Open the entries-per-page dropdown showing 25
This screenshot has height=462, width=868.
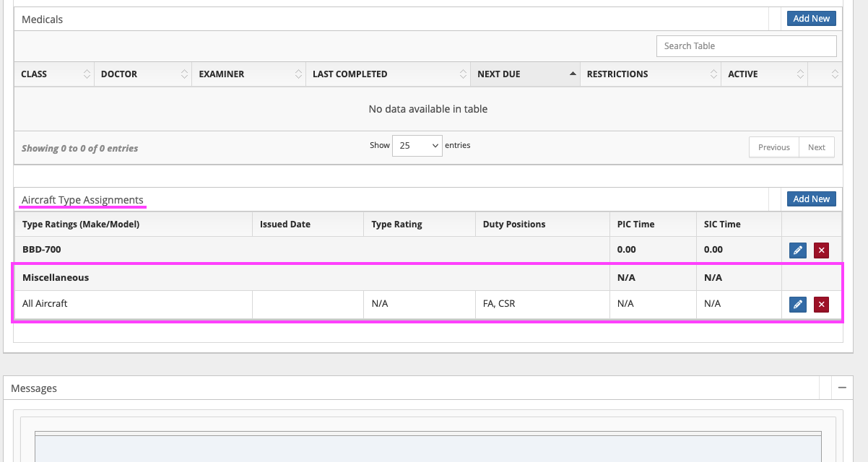417,146
